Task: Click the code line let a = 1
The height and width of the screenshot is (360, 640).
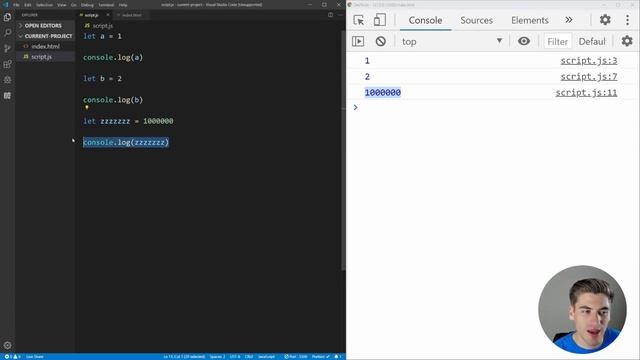Action: point(102,36)
